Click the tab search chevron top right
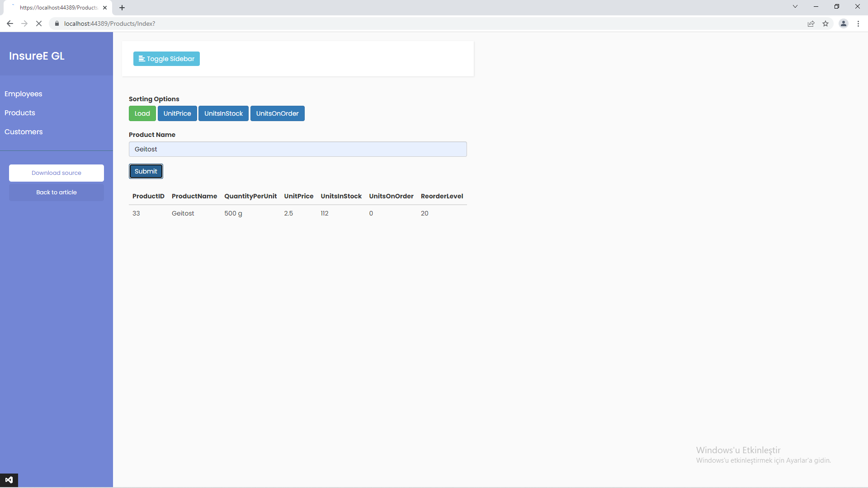This screenshot has height=488, width=868. 795,6
